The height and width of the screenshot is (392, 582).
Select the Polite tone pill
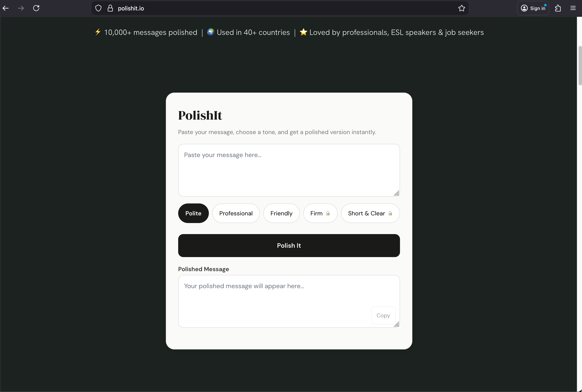(x=193, y=213)
